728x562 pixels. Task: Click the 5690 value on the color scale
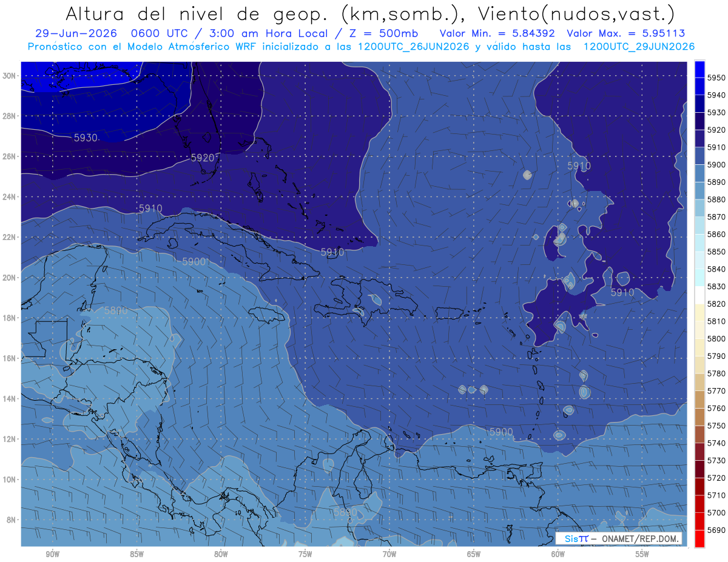pyautogui.click(x=716, y=530)
